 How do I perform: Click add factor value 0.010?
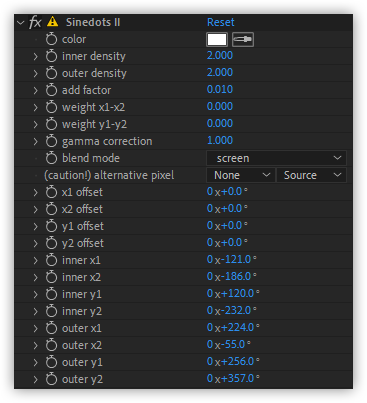[220, 89]
